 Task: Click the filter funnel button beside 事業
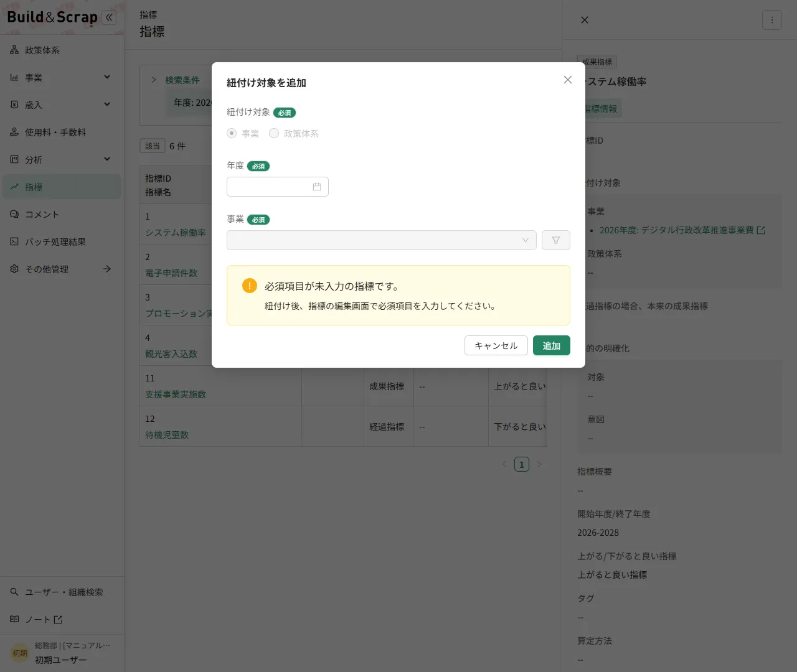tap(556, 240)
